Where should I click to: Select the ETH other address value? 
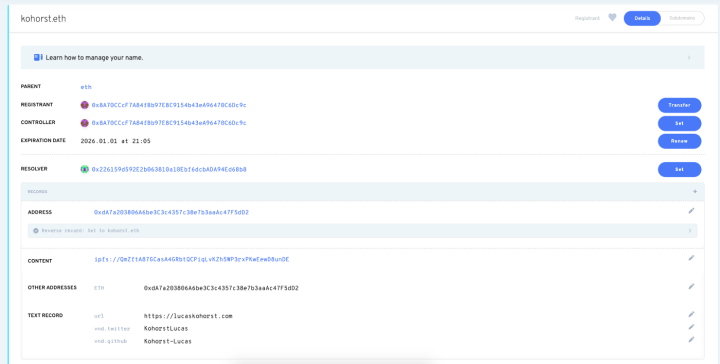pos(221,288)
